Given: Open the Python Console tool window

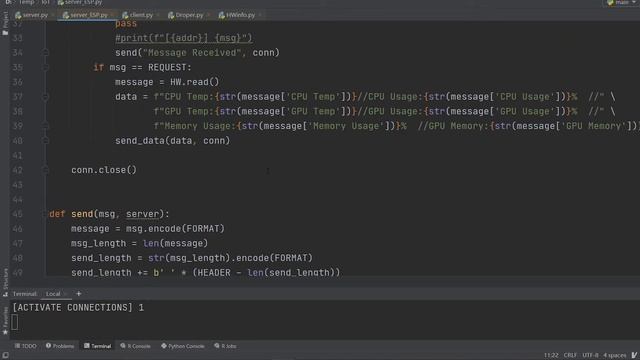Looking at the screenshot, I should click(x=183, y=346).
